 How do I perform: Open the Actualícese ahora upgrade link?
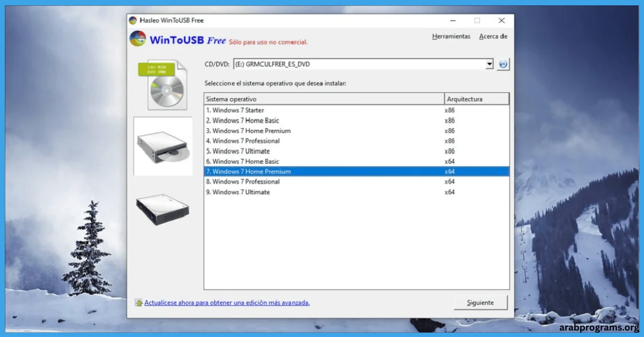[227, 303]
